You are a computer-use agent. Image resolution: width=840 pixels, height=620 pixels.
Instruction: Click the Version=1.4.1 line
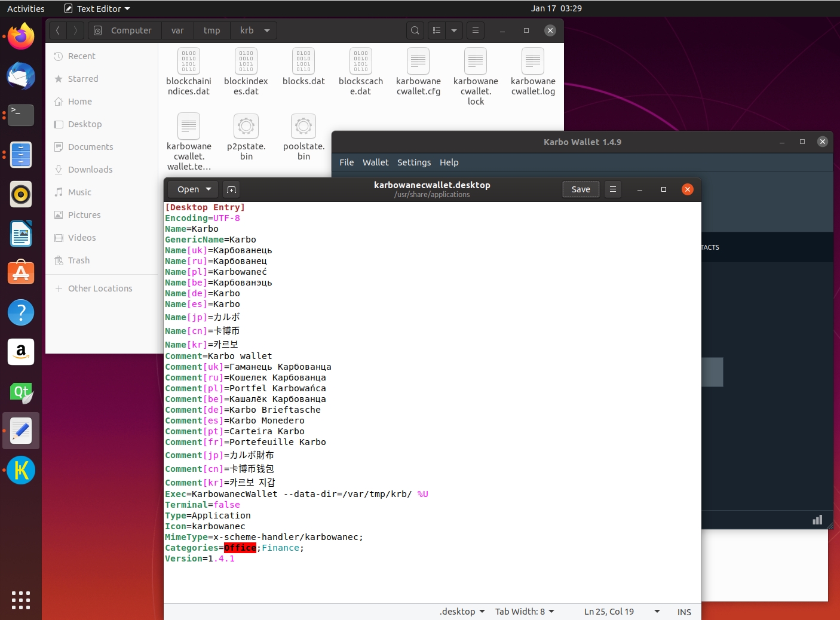[x=200, y=558]
